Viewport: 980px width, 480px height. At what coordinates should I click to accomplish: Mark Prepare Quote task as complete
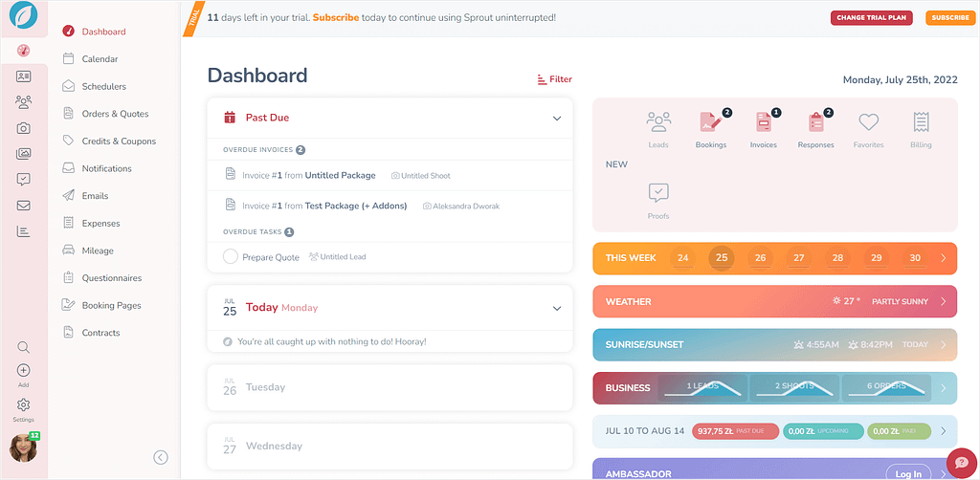pyautogui.click(x=231, y=256)
